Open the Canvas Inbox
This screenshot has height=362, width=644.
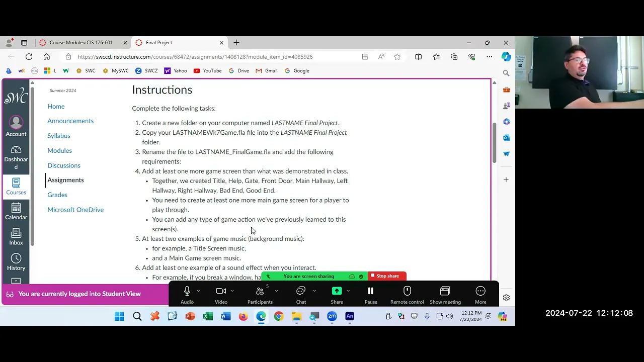[x=16, y=237]
